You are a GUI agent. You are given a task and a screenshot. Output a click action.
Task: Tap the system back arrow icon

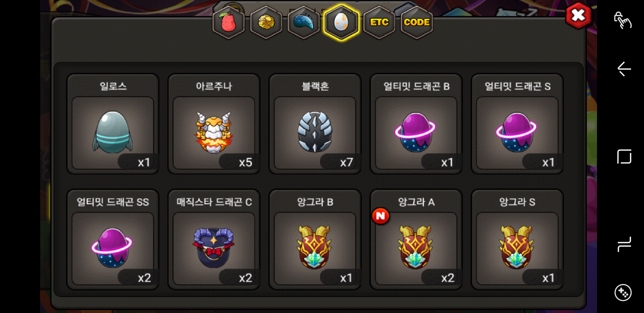point(624,69)
